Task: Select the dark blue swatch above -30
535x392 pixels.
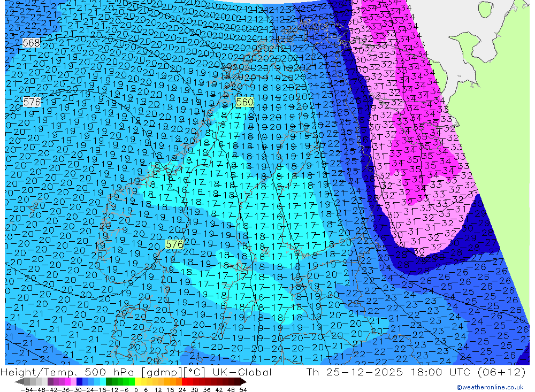Action: pyautogui.click(x=80, y=382)
